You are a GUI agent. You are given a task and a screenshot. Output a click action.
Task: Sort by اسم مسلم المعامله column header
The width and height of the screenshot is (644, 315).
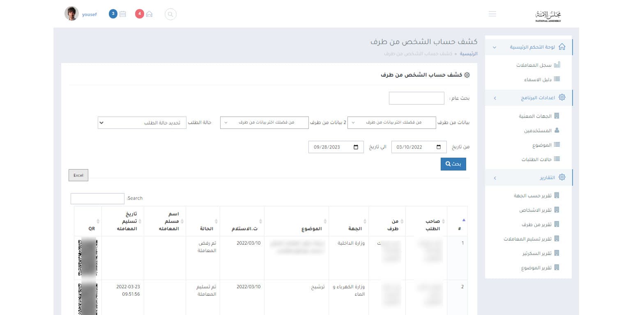164,221
